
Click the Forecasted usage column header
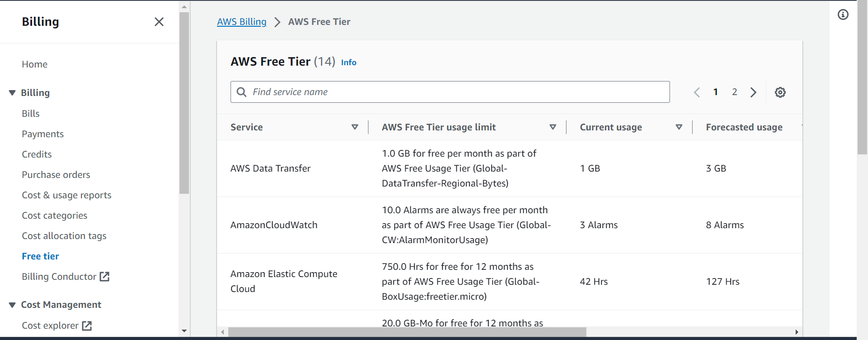click(744, 127)
